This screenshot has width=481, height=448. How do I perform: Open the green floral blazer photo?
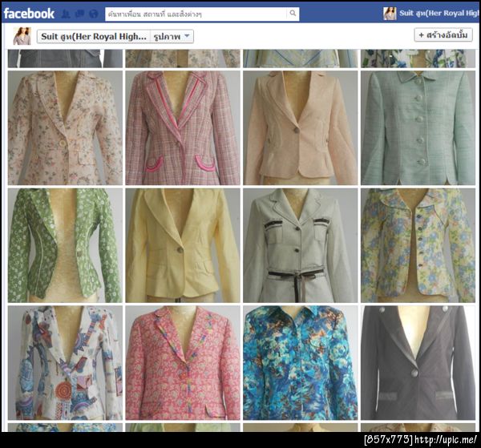pos(65,245)
